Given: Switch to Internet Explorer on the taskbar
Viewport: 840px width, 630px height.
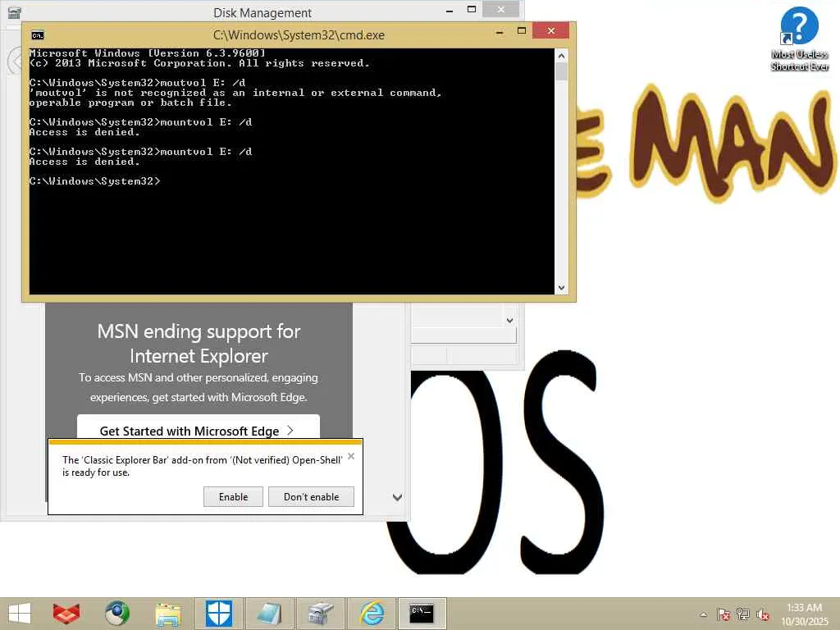Looking at the screenshot, I should 372,614.
